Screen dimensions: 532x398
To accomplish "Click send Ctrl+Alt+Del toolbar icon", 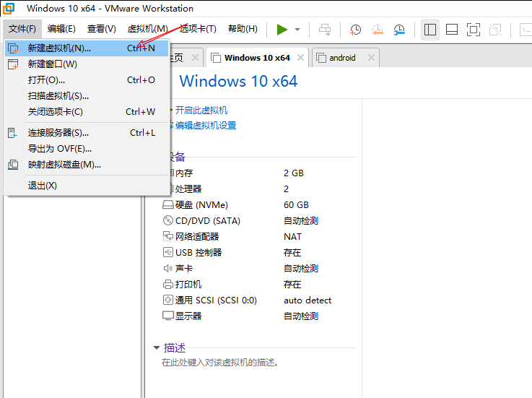I will (325, 30).
